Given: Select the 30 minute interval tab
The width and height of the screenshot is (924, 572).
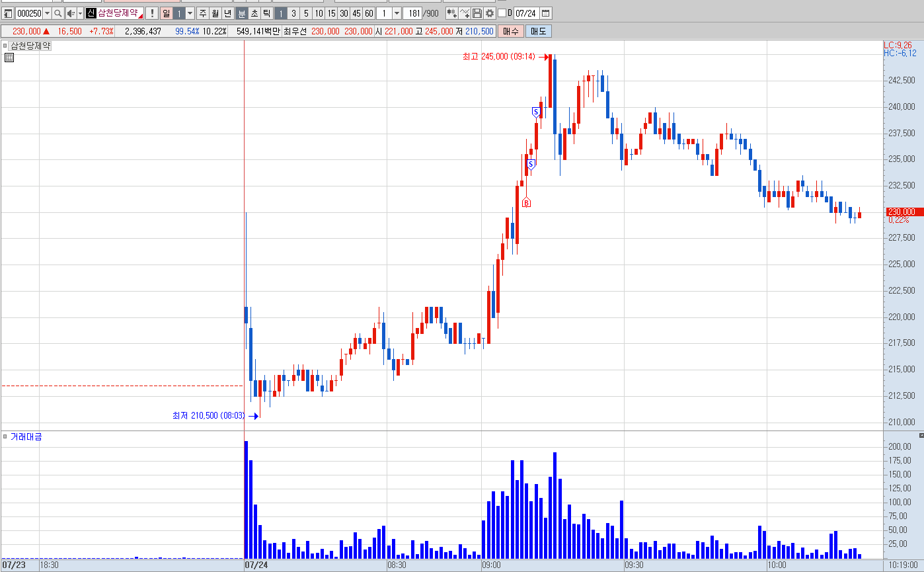Looking at the screenshot, I should pos(344,13).
